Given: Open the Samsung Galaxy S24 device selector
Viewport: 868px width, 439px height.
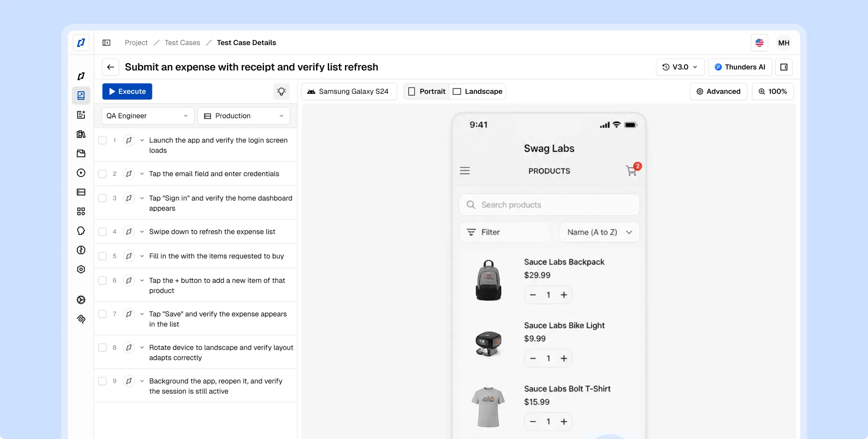Looking at the screenshot, I should click(349, 91).
